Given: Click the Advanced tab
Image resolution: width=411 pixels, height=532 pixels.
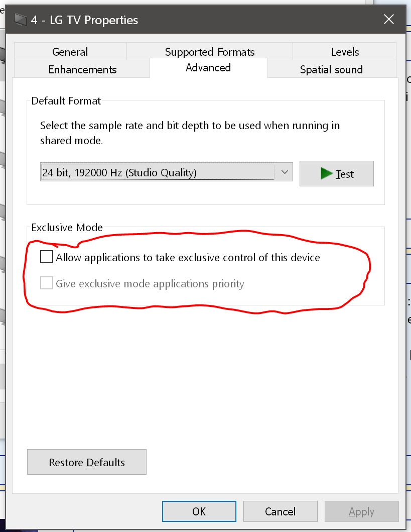Looking at the screenshot, I should point(208,68).
